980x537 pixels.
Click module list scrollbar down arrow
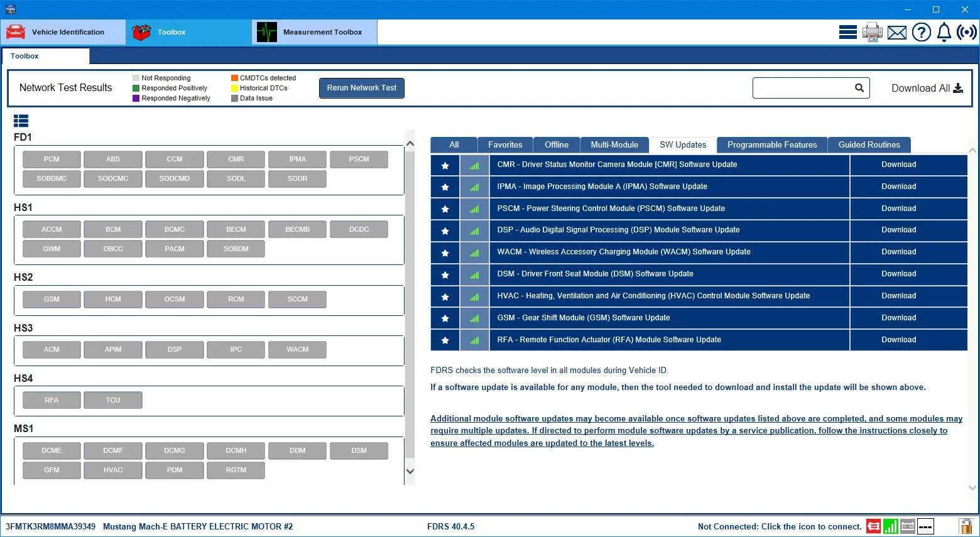pyautogui.click(x=410, y=471)
